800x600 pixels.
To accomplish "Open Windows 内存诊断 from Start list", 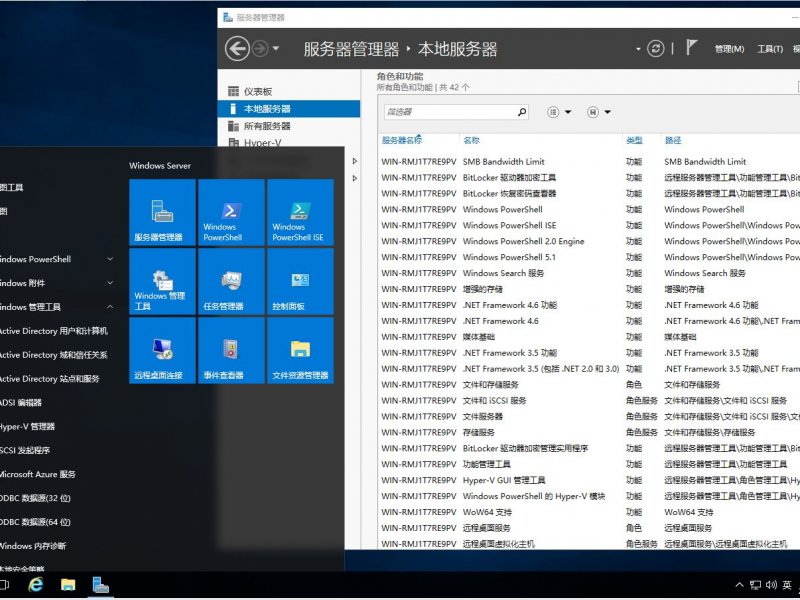I will (33, 546).
